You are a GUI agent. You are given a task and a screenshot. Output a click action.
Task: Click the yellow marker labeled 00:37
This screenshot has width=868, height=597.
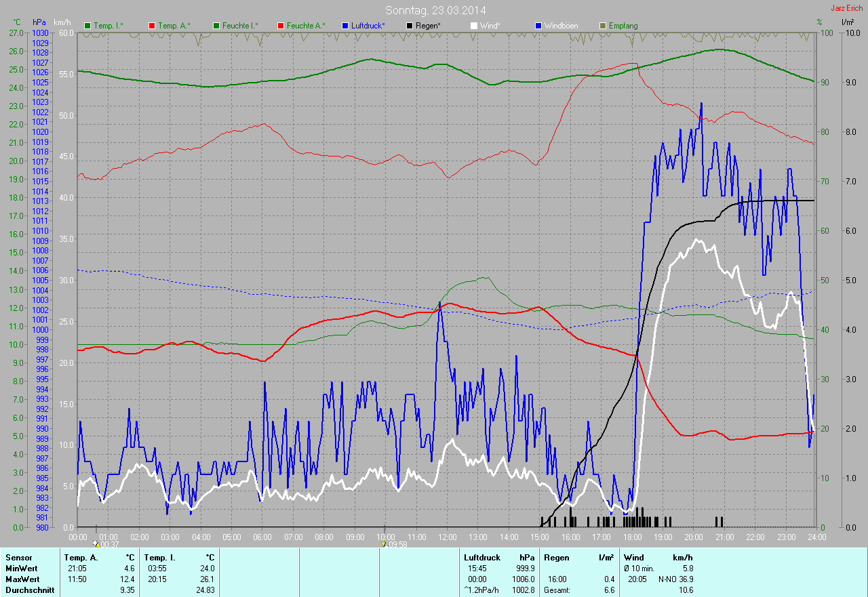(96, 543)
